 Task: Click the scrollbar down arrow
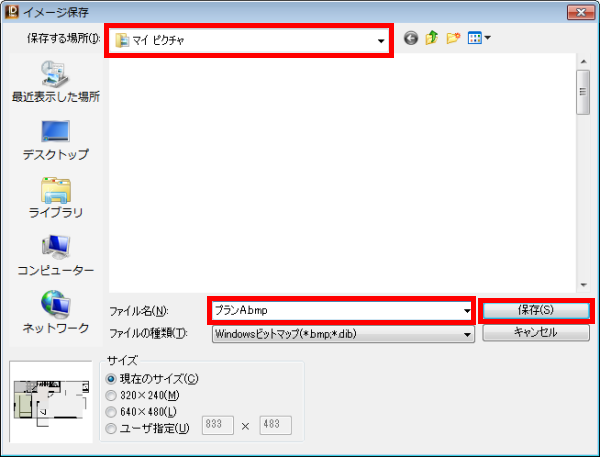pyautogui.click(x=583, y=285)
